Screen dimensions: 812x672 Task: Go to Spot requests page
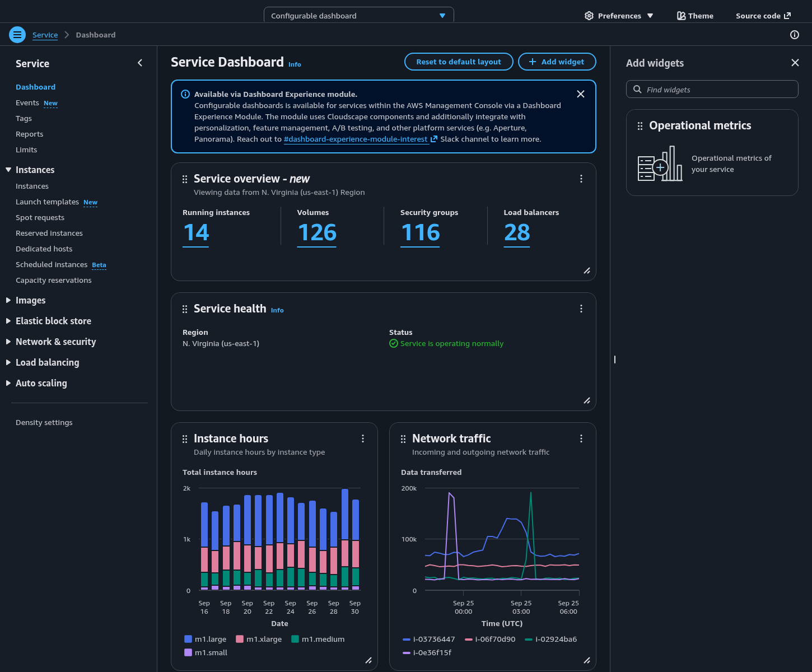point(40,218)
